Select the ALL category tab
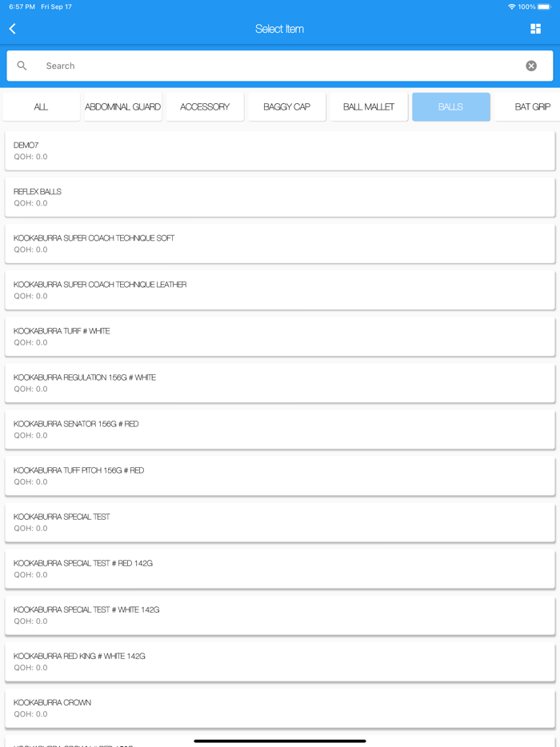 pyautogui.click(x=41, y=106)
